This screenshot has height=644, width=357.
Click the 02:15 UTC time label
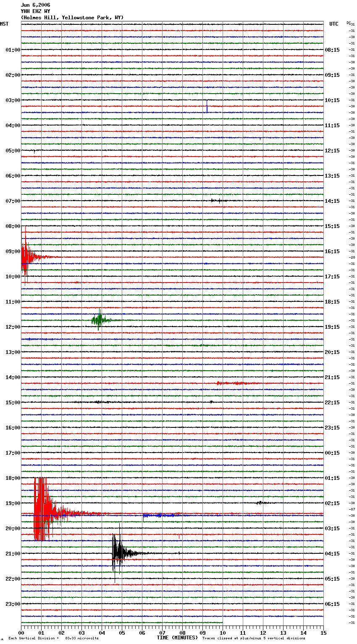(332, 503)
